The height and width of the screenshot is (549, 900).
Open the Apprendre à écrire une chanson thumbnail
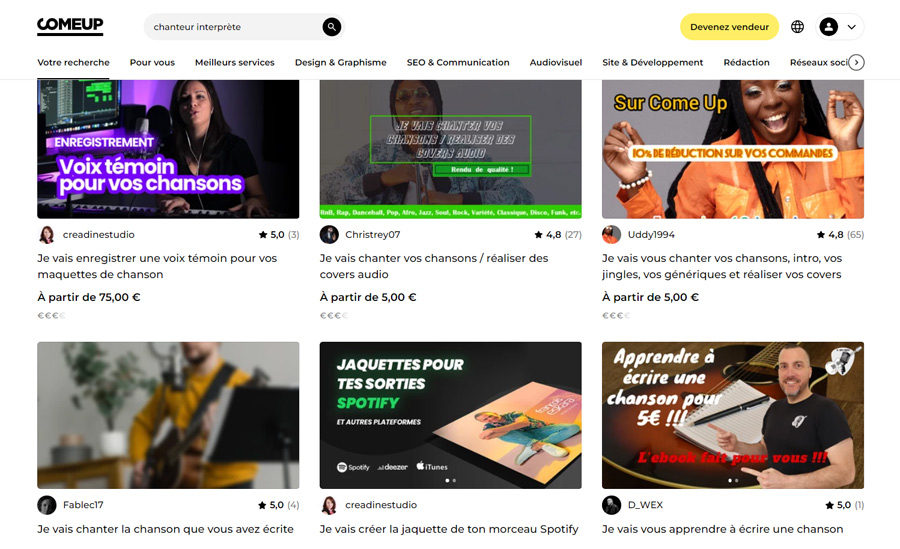pyautogui.click(x=733, y=415)
